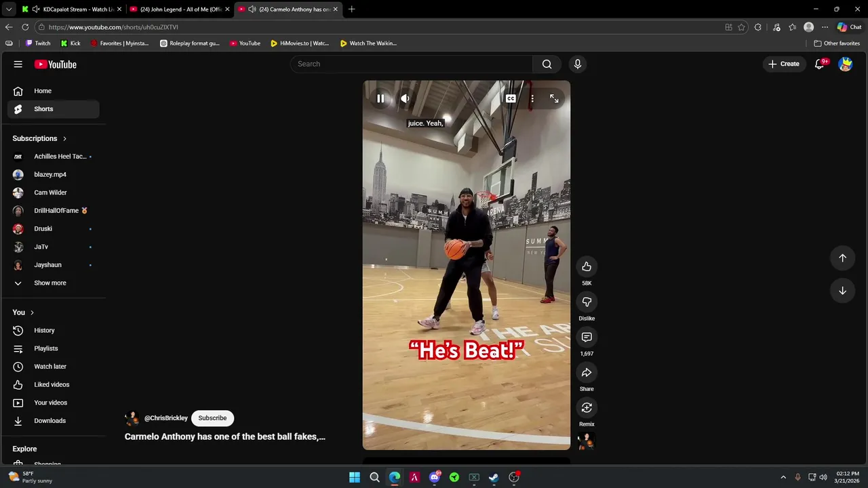This screenshot has width=868, height=488.
Task: Open Liked videos
Action: pos(54,384)
